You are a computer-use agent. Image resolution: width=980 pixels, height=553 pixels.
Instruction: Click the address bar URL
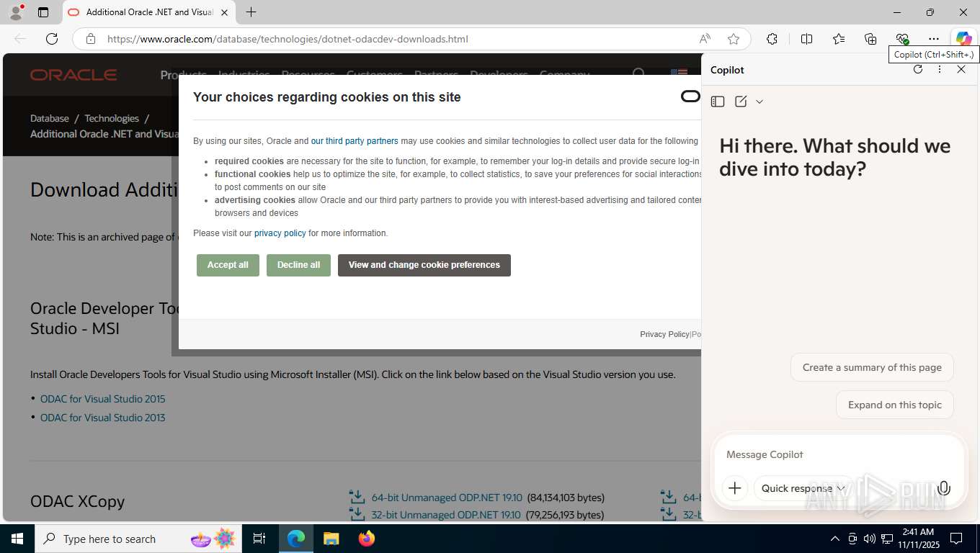click(x=288, y=39)
